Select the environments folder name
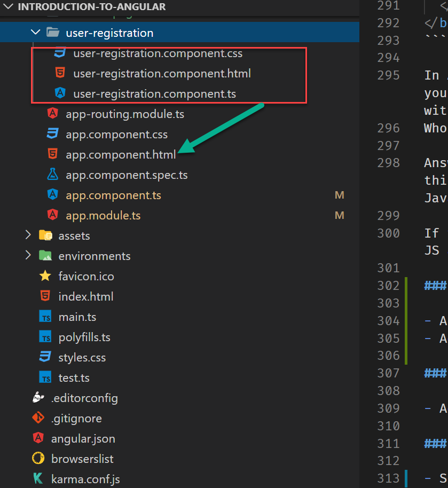Viewport: 448px width, 488px height. 95,256
